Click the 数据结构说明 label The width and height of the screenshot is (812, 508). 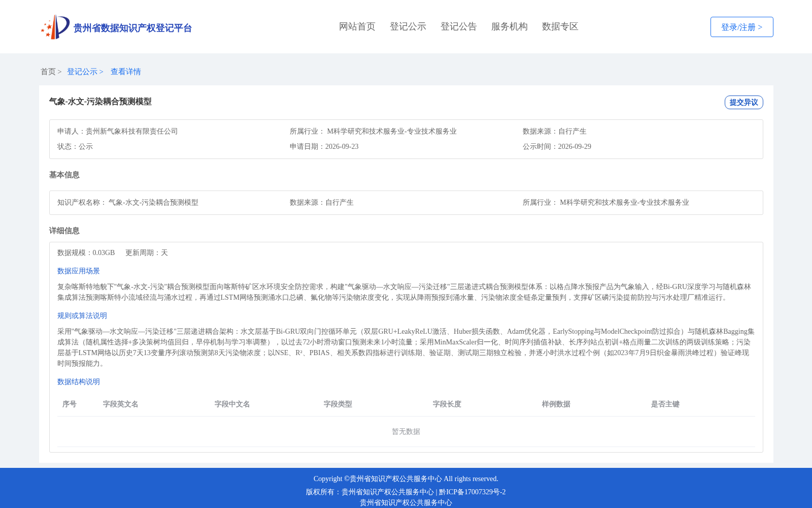79,382
